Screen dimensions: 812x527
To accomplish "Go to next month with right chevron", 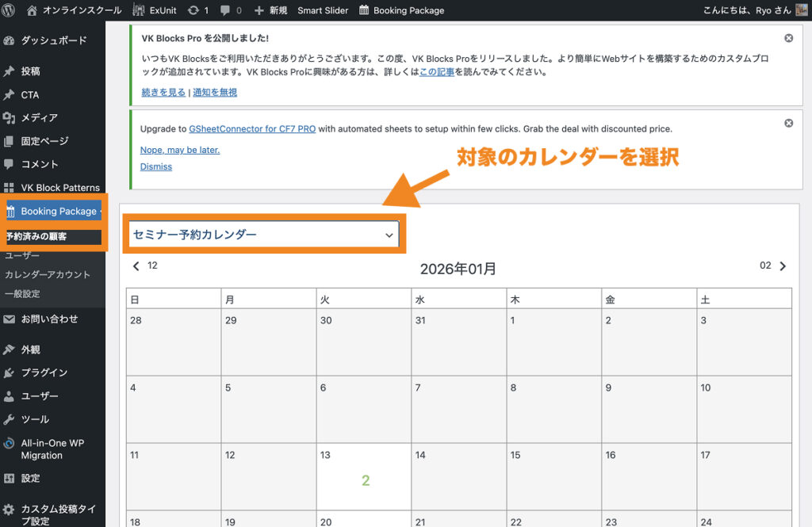I will 783,266.
